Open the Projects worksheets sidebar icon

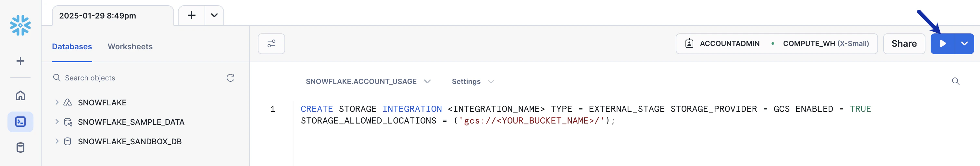20,122
